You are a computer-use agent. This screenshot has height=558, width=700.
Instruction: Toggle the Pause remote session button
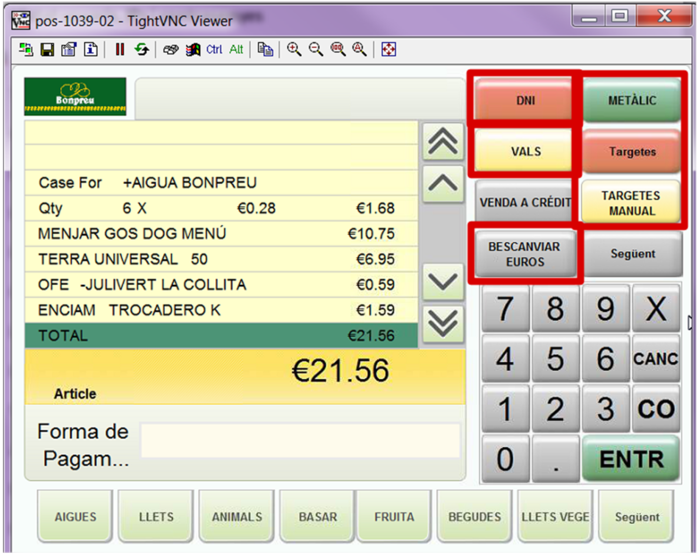point(119,49)
